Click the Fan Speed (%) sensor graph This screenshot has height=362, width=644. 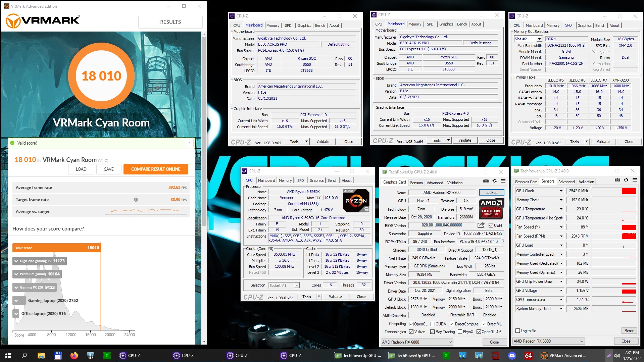614,227
